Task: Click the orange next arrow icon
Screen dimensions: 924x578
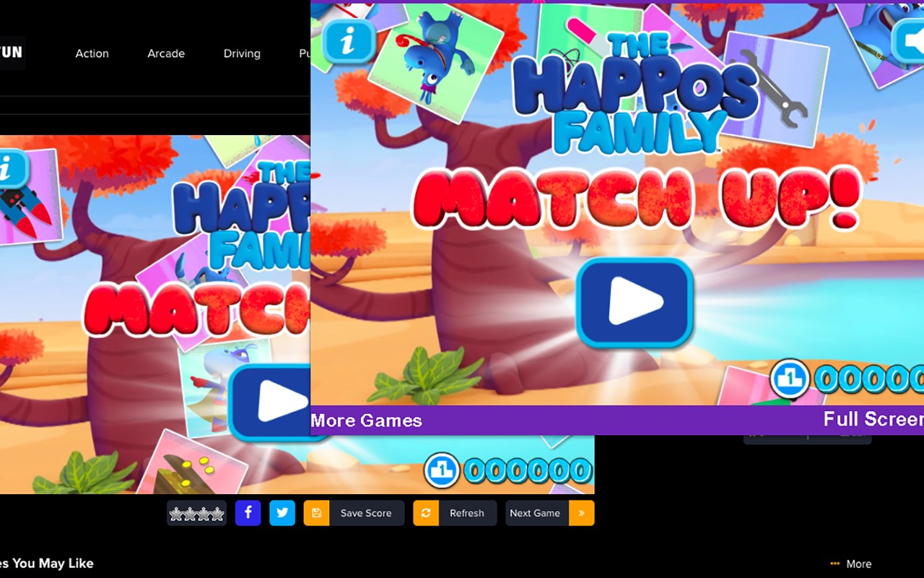Action: [582, 513]
